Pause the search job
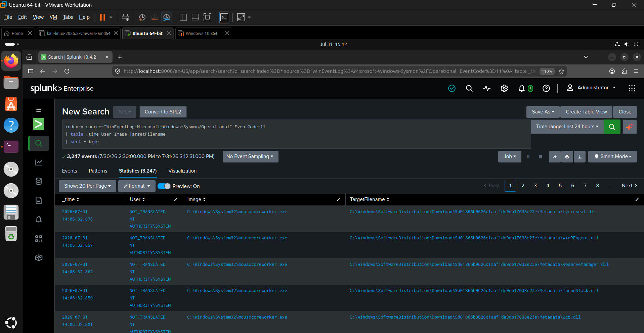Image resolution: width=644 pixels, height=333 pixels. (x=528, y=156)
